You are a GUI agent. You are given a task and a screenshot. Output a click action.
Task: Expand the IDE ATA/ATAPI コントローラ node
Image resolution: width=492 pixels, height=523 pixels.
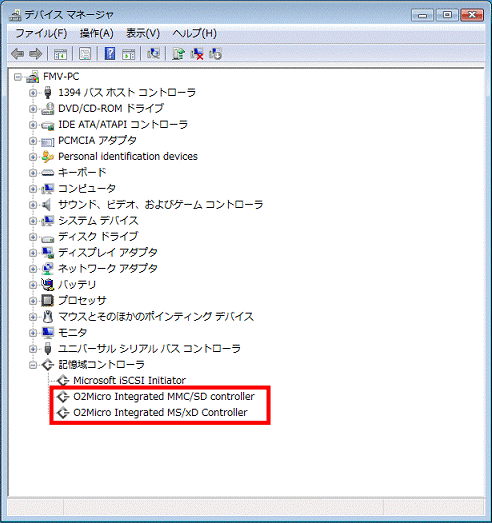[x=33, y=125]
